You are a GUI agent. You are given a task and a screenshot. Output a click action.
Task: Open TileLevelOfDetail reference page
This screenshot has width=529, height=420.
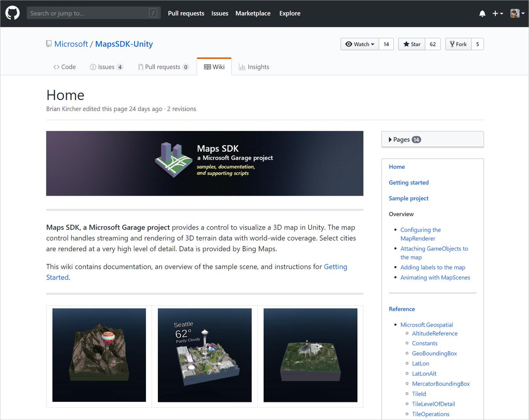[433, 404]
